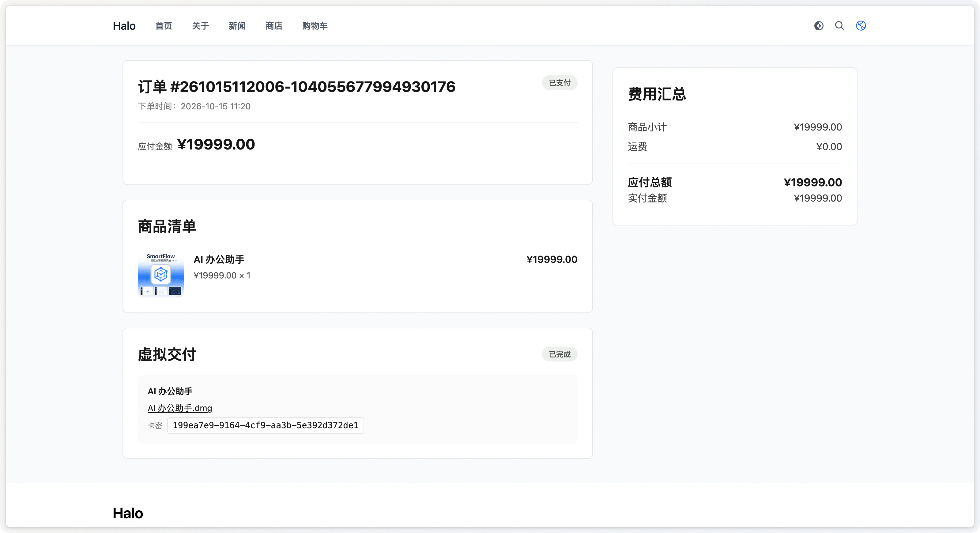Click the SmartFlow product thumbnail
Image resolution: width=980 pixels, height=533 pixels.
[x=160, y=275]
